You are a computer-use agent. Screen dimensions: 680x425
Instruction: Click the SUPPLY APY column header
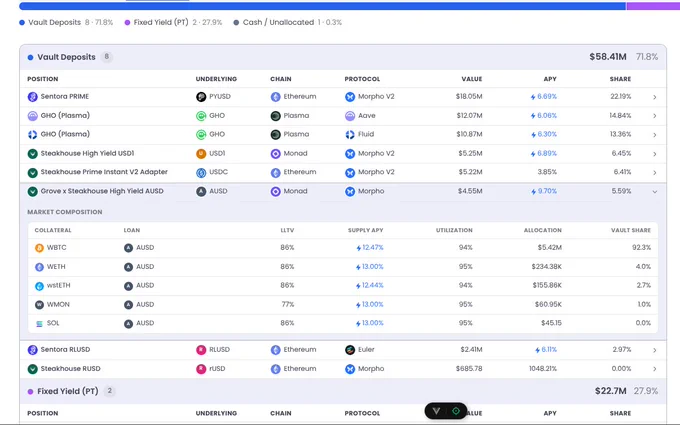point(366,230)
